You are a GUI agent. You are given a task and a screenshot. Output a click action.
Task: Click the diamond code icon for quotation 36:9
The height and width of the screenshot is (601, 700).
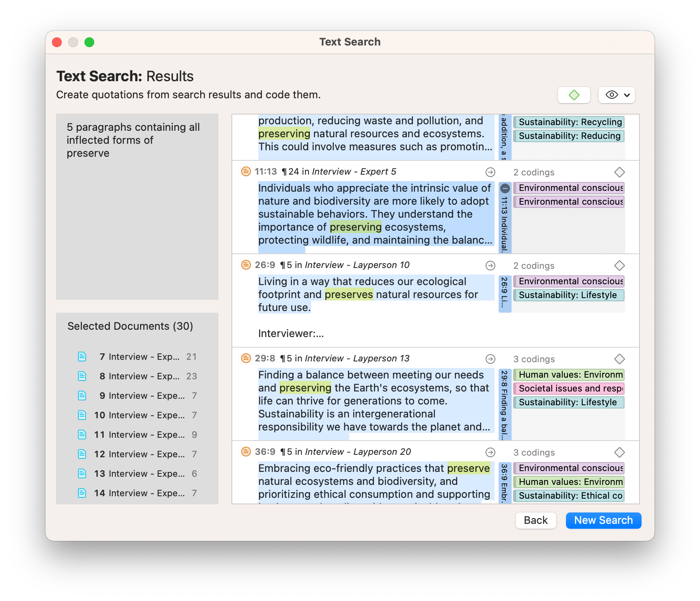(619, 452)
